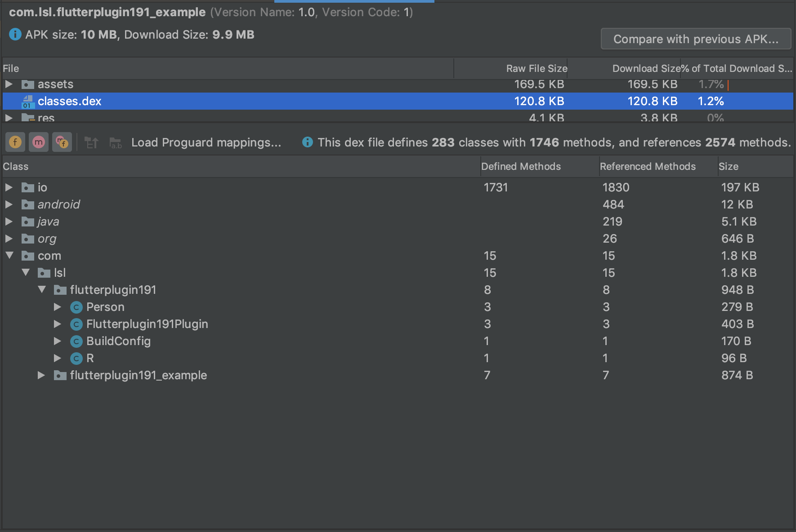Expand the flutterplugin191_example package
Image resolution: width=796 pixels, height=532 pixels.
point(41,375)
